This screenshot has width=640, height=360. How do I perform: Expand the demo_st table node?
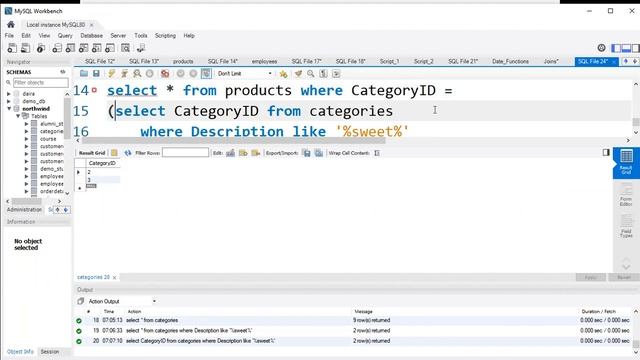(27, 169)
